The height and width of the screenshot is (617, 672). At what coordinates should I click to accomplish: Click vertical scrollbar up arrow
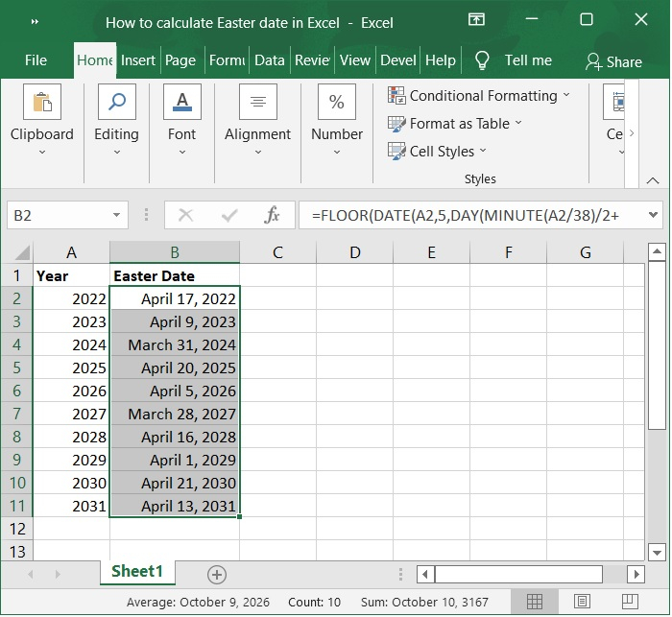point(657,252)
